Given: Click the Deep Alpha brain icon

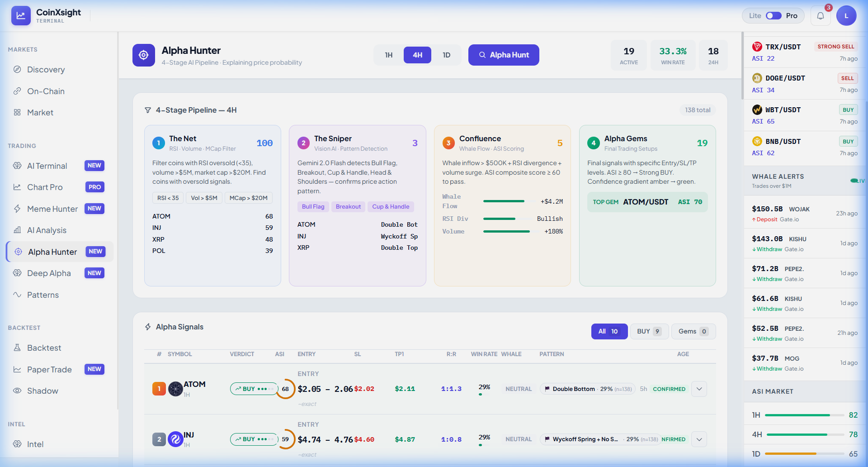Looking at the screenshot, I should click(x=17, y=273).
